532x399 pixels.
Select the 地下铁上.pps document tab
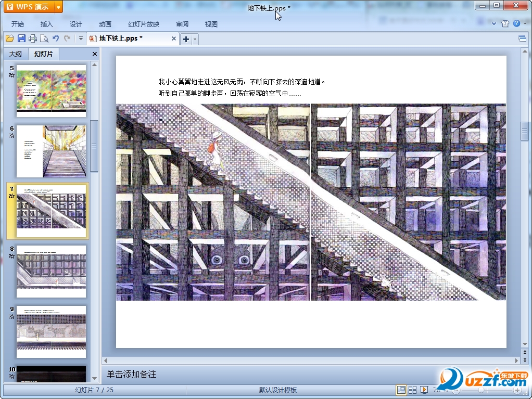point(132,38)
